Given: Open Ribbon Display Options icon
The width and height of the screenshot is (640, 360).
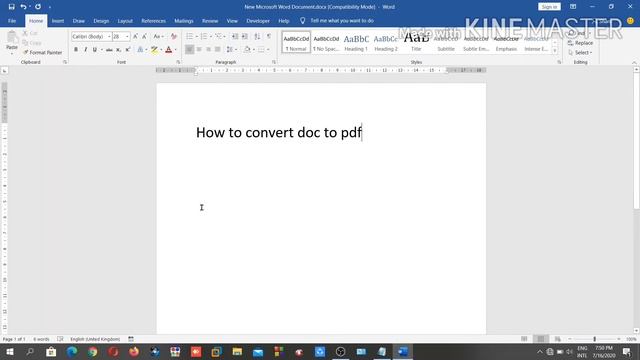Looking at the screenshot, I should pos(573,7).
